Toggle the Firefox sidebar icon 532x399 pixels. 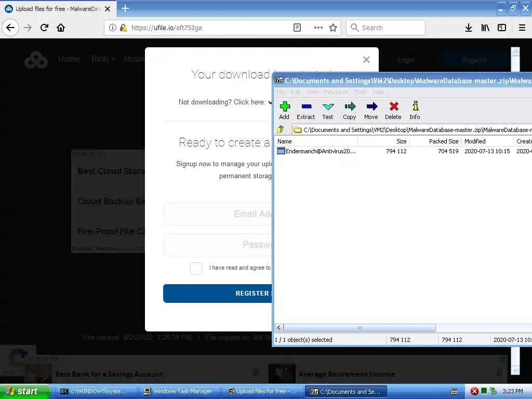coord(502,28)
